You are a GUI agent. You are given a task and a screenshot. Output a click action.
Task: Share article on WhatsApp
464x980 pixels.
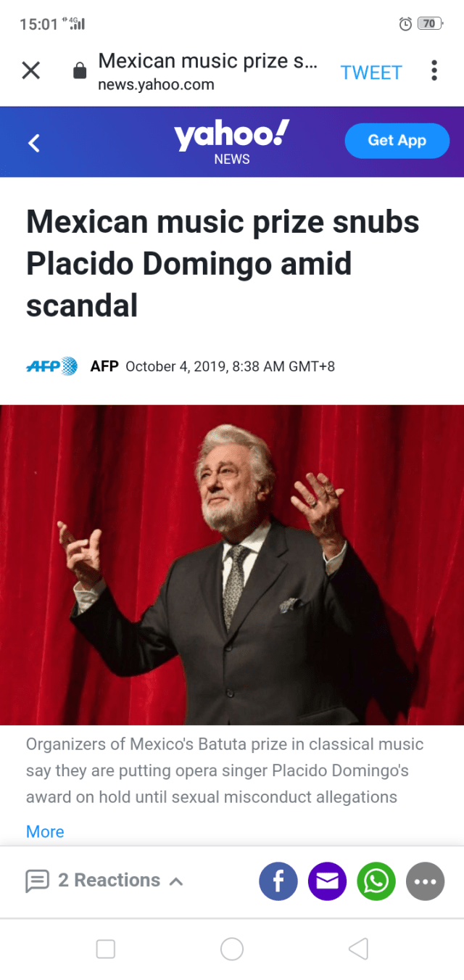(x=376, y=881)
